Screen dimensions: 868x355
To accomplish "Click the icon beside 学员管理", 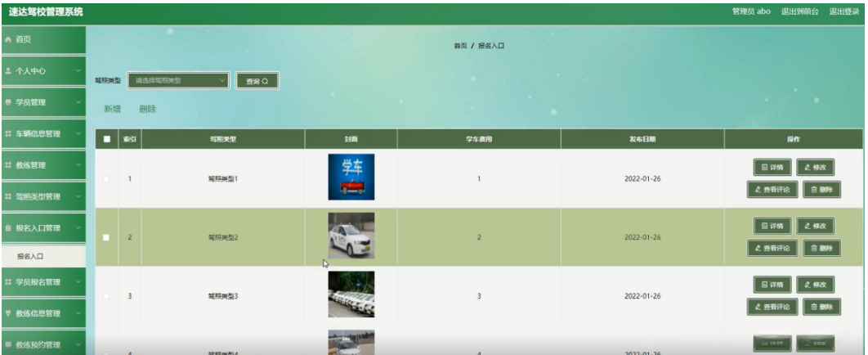I will click(7, 102).
